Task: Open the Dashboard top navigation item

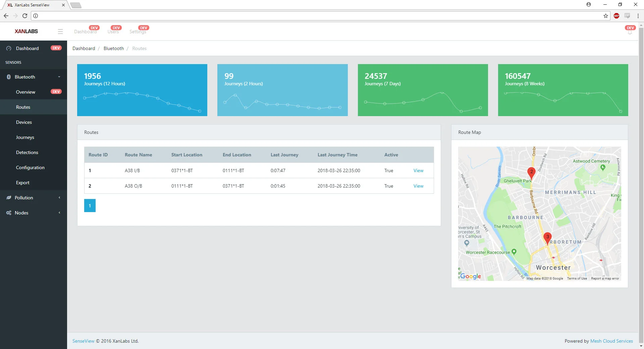Action: [x=86, y=32]
